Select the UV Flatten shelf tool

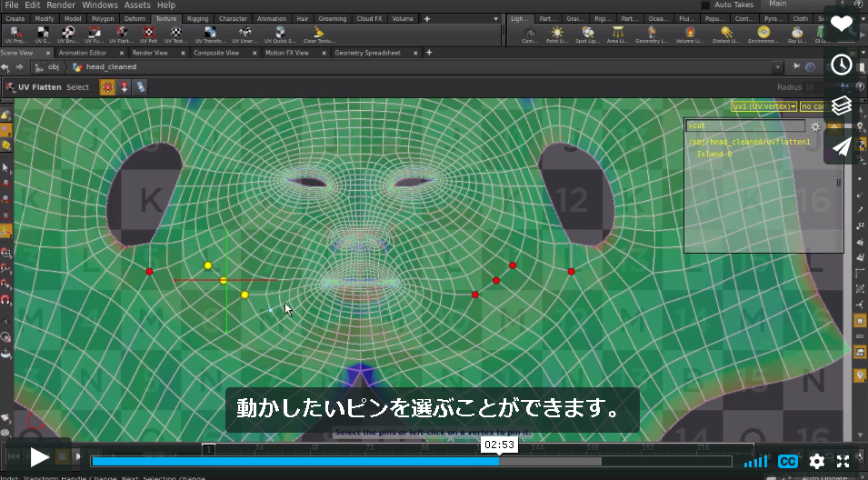(x=121, y=35)
